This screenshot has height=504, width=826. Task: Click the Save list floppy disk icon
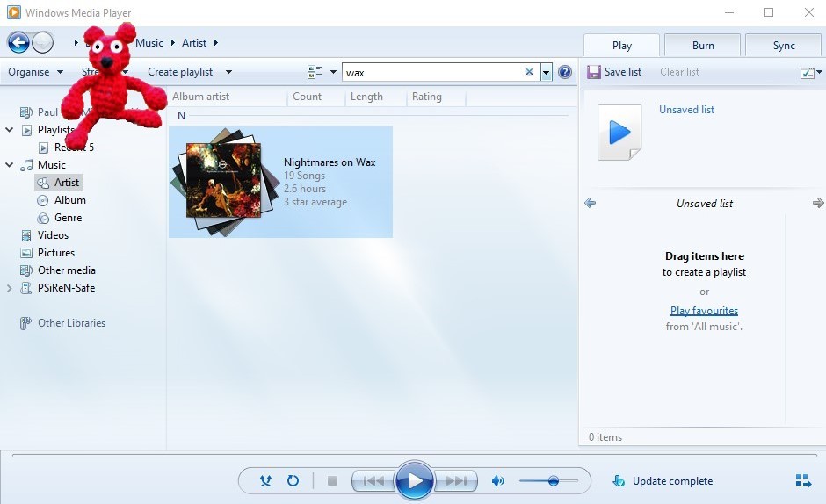pyautogui.click(x=594, y=72)
